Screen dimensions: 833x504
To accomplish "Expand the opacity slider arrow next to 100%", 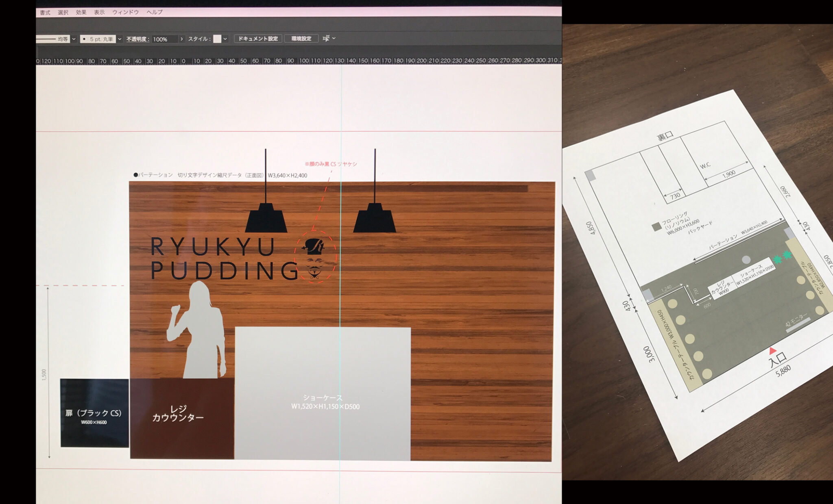I will 181,39.
